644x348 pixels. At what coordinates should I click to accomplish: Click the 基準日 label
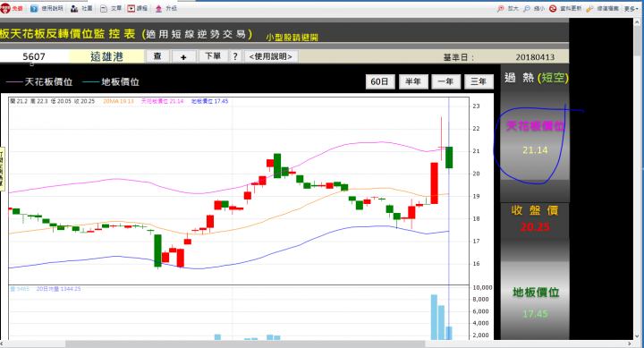(x=458, y=57)
